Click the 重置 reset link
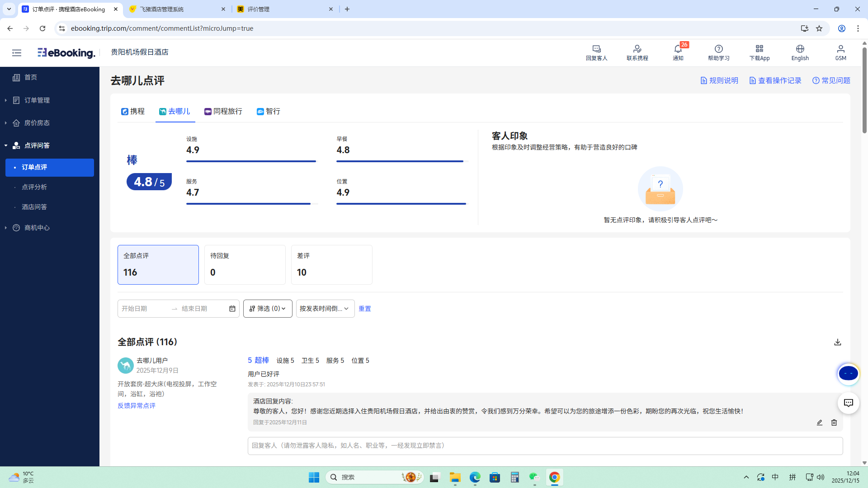This screenshot has height=488, width=868. pos(364,309)
